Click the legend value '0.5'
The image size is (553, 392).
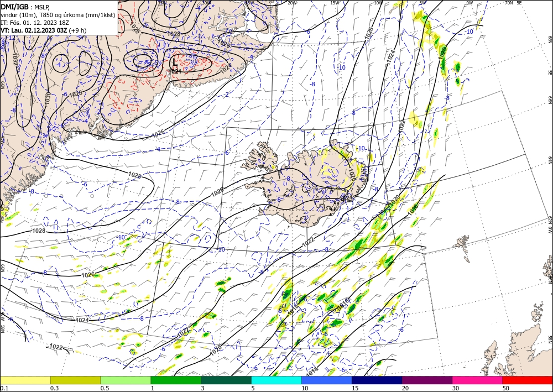tap(105, 388)
